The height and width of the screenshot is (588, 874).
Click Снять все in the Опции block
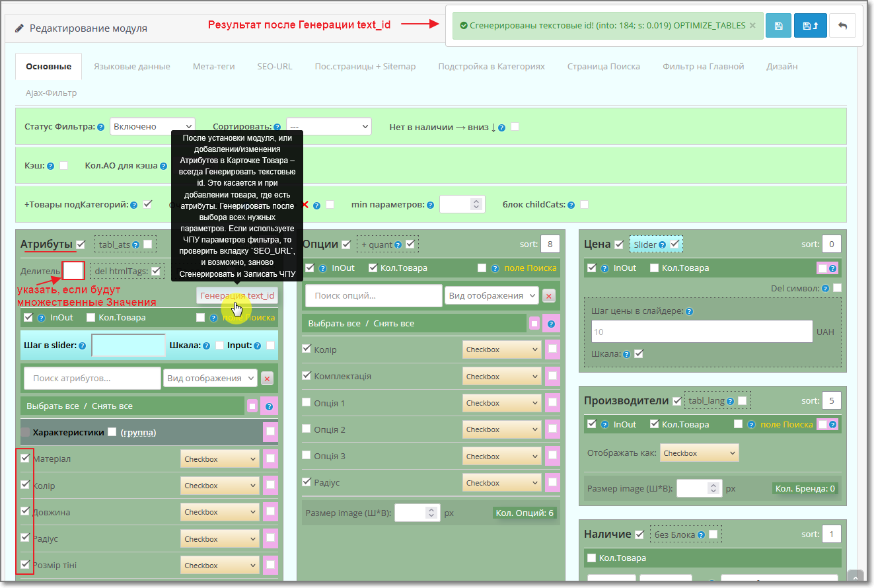(x=394, y=324)
